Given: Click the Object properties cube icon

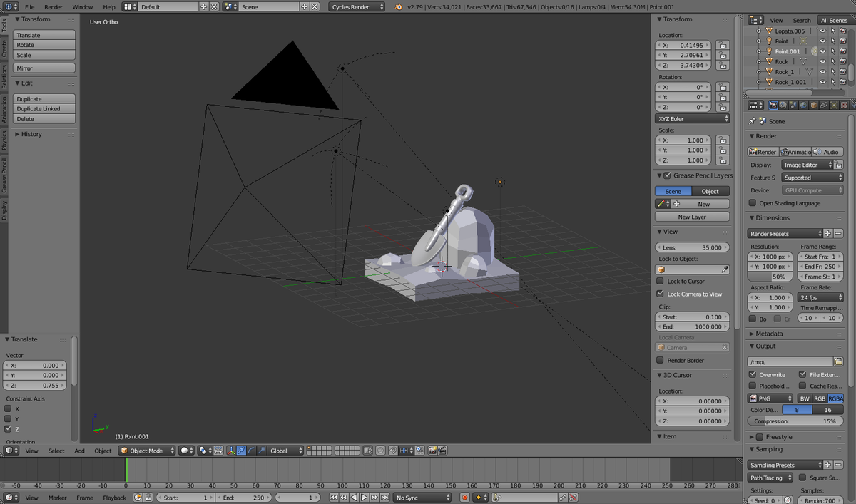Looking at the screenshot, I should coord(813,105).
